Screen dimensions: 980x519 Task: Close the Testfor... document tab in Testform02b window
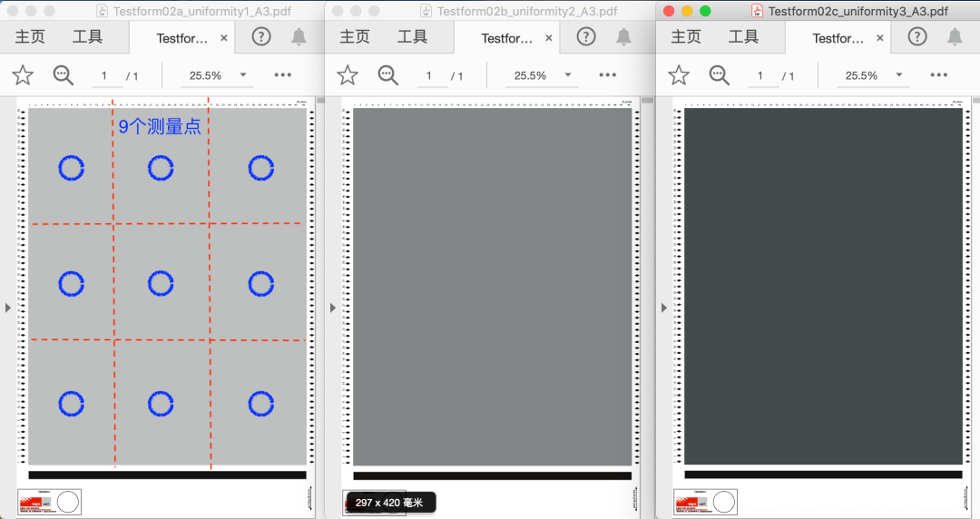click(549, 38)
